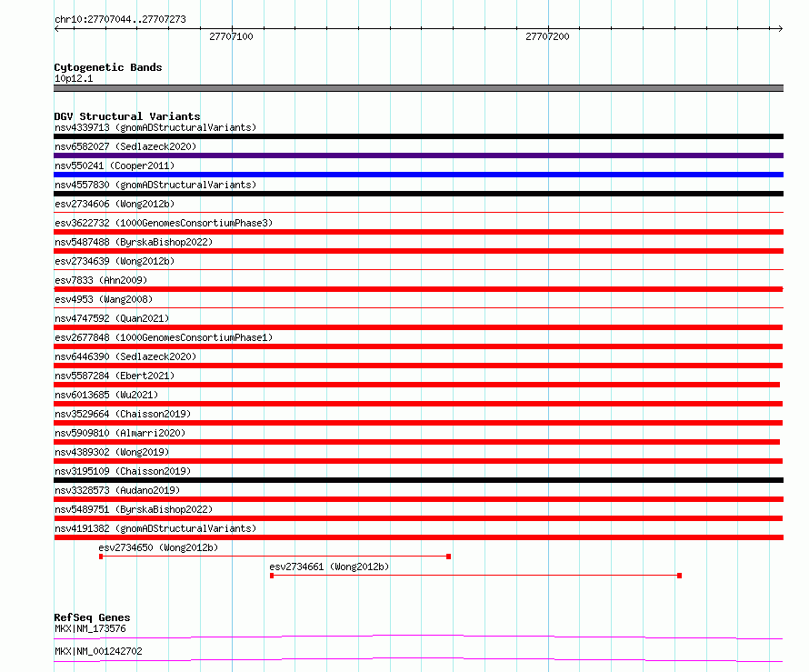
Task: Click nsv4191382 gnomADStructuralVariants label
Action: [x=155, y=528]
